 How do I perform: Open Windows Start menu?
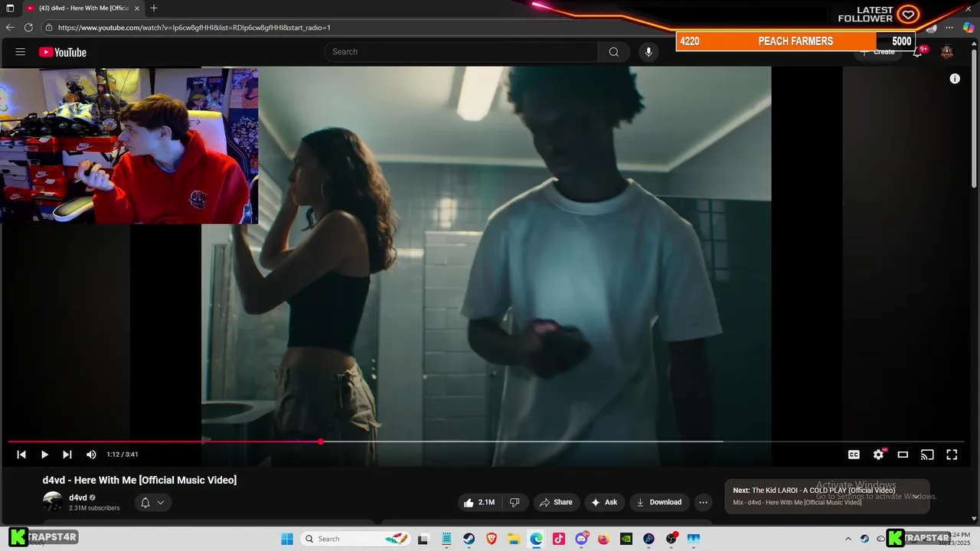pyautogui.click(x=287, y=539)
